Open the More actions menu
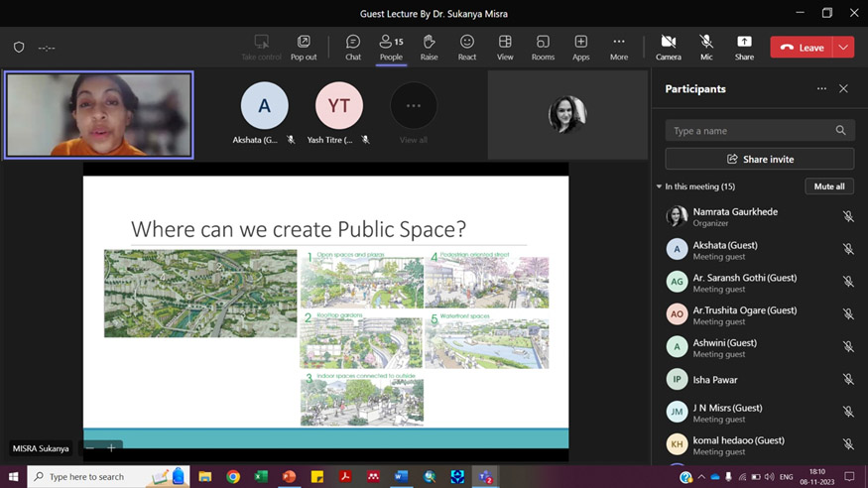 (x=619, y=47)
